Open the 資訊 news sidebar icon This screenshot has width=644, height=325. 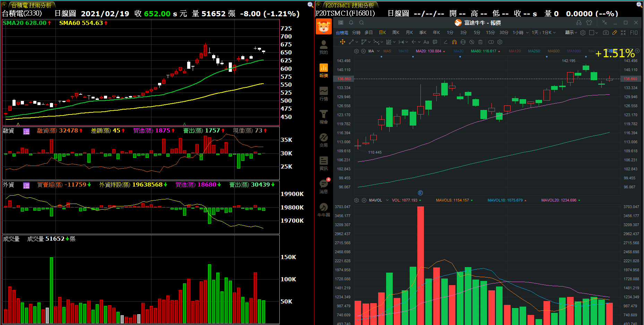tap(323, 163)
